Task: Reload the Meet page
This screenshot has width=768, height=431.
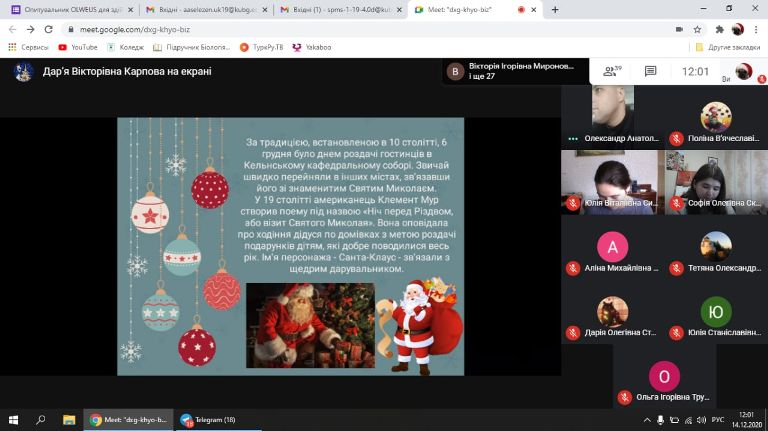Action: [x=48, y=29]
